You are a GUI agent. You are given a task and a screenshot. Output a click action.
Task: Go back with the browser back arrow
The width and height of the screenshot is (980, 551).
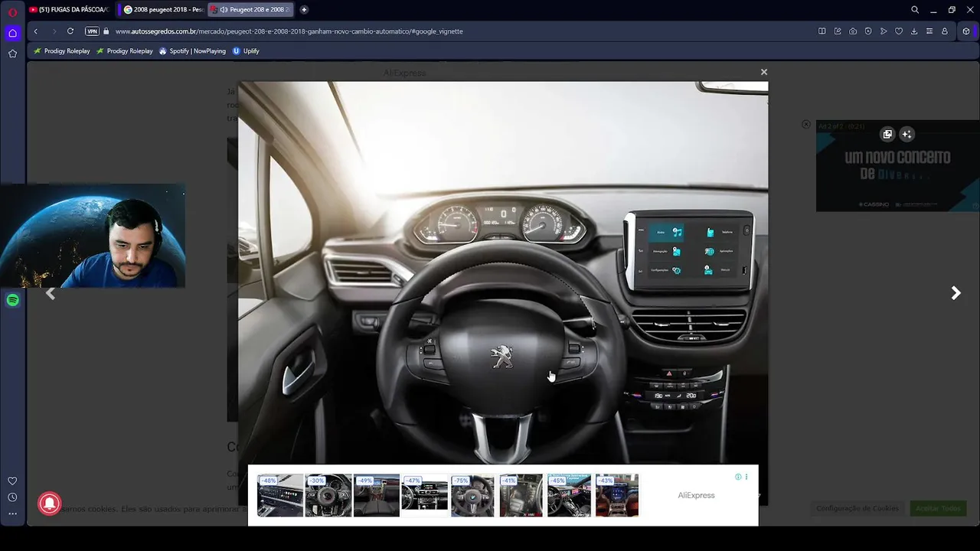(35, 31)
